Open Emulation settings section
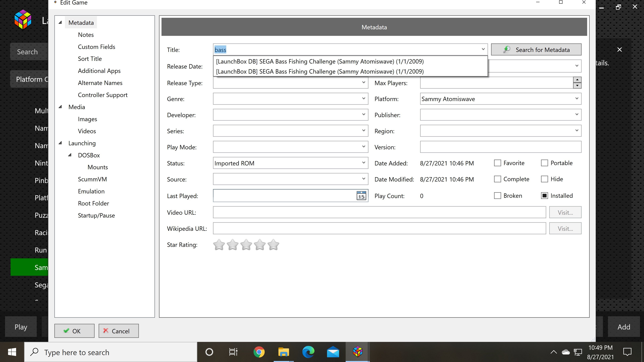The image size is (644, 362). point(91,191)
